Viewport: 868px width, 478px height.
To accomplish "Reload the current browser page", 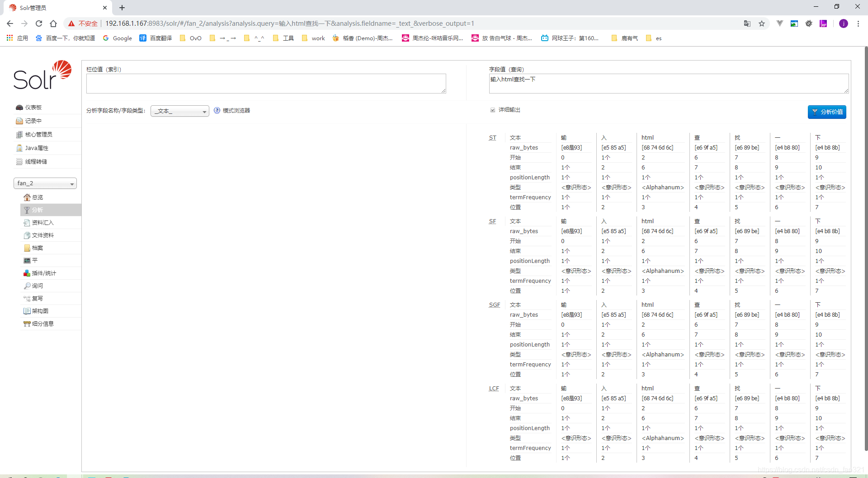I will click(x=39, y=23).
